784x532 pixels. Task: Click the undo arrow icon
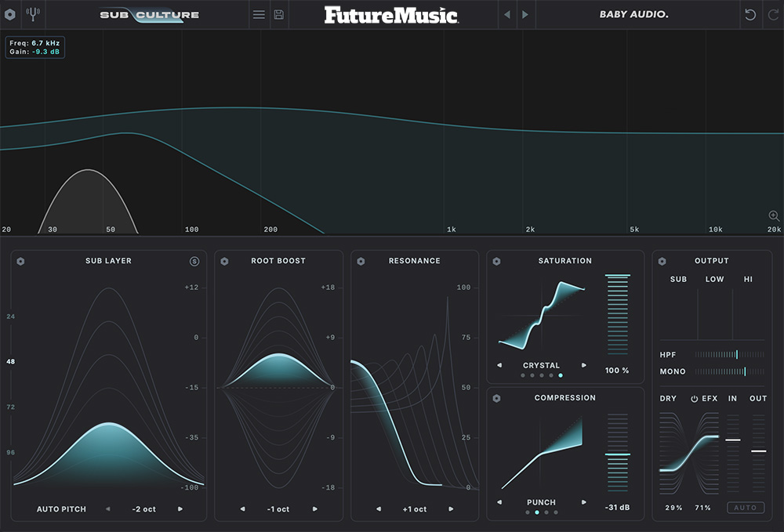750,14
